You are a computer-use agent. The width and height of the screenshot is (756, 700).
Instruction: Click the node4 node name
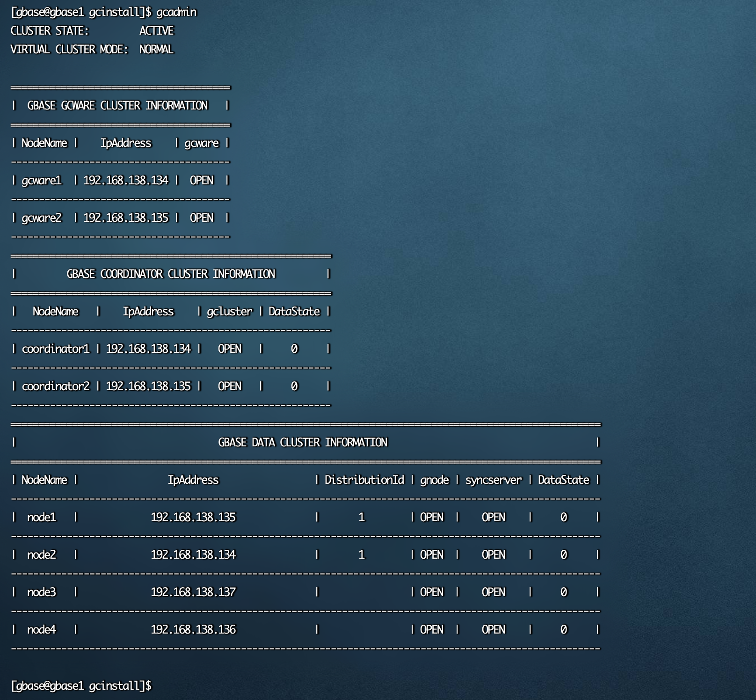(x=42, y=630)
